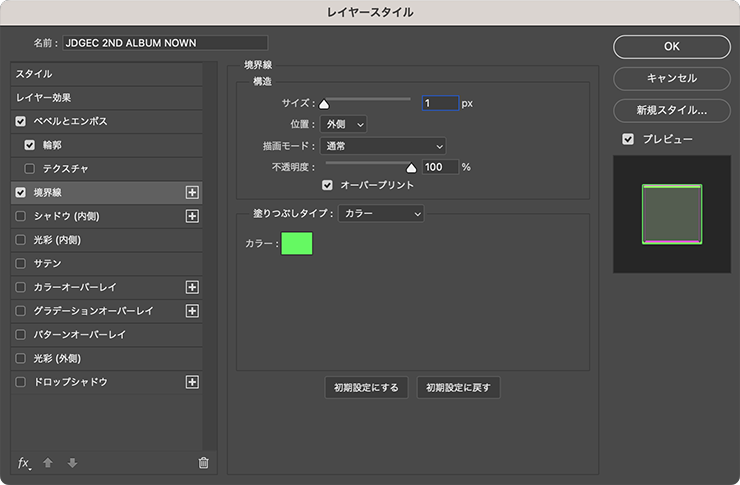
Task: Click the 初期設定にする button
Action: tap(366, 388)
